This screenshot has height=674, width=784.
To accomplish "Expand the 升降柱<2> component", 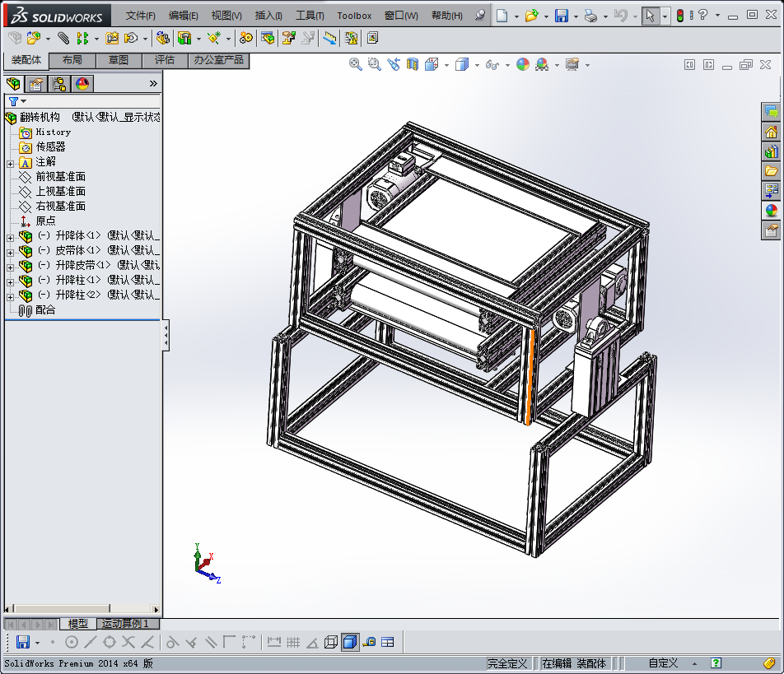I will click(10, 297).
